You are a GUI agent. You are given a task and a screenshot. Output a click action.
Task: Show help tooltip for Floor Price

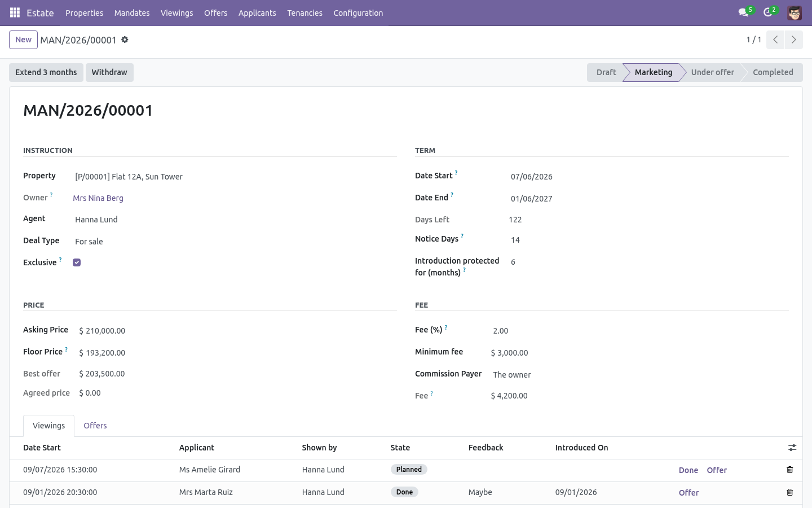[x=66, y=349]
